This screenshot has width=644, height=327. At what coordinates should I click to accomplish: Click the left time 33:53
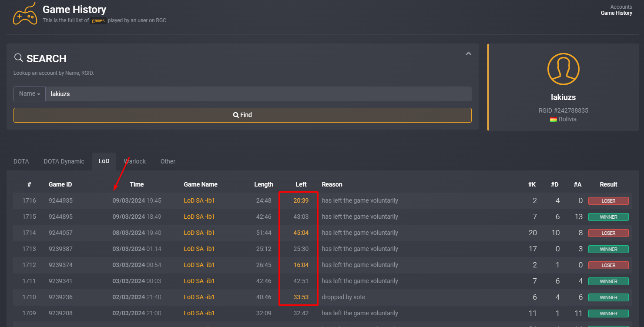coord(301,297)
